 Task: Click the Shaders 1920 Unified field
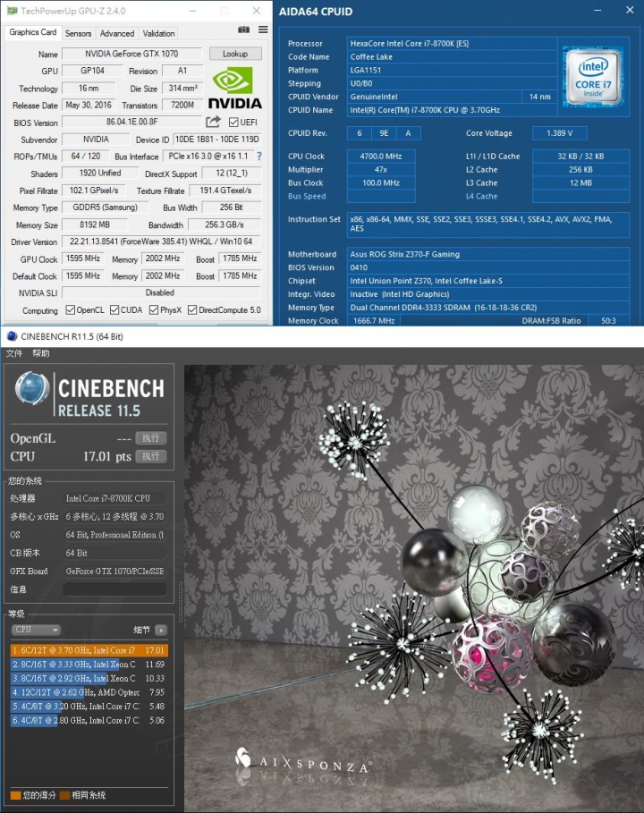pos(99,174)
